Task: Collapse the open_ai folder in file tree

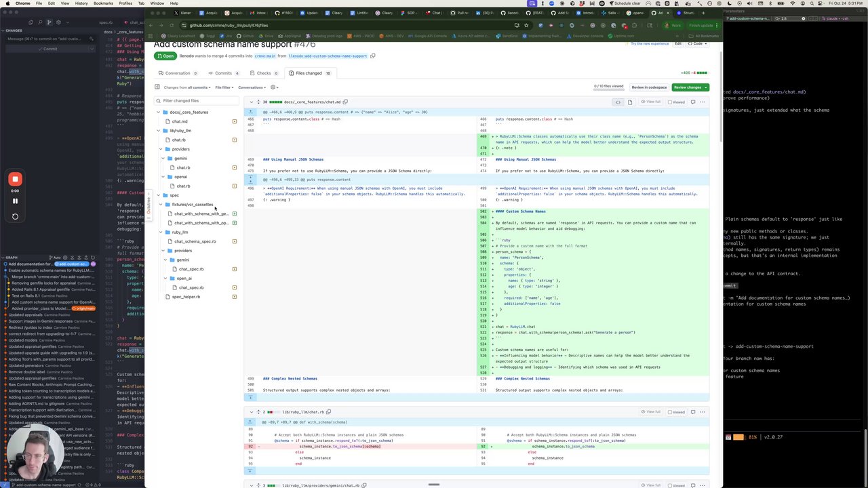Action: [x=165, y=278]
